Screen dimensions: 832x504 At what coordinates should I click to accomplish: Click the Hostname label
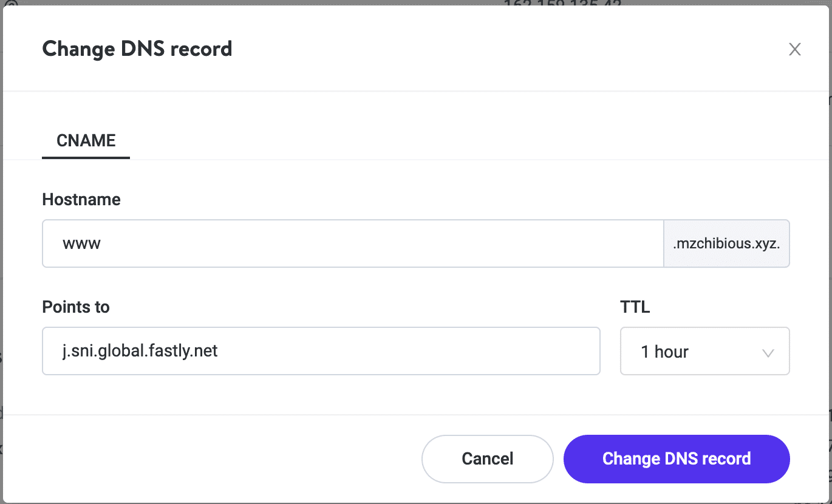(81, 199)
